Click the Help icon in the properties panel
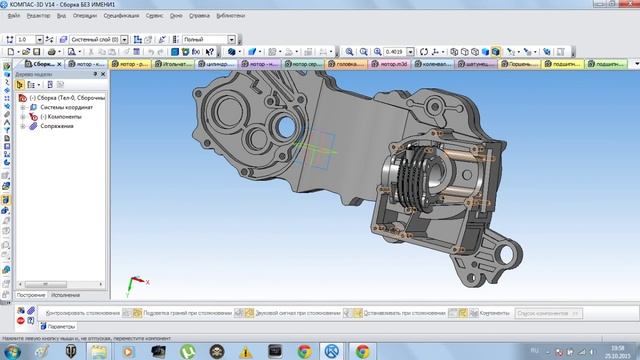The width and height of the screenshot is (640, 360). tap(31, 321)
